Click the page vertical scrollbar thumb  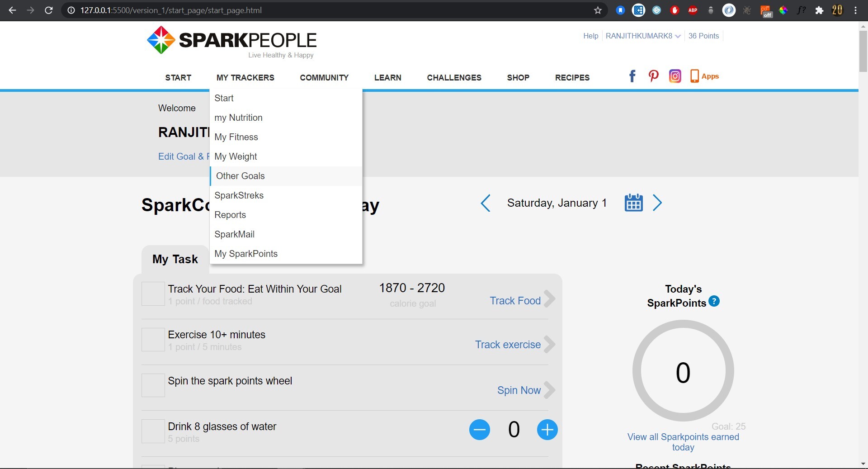[x=863, y=52]
